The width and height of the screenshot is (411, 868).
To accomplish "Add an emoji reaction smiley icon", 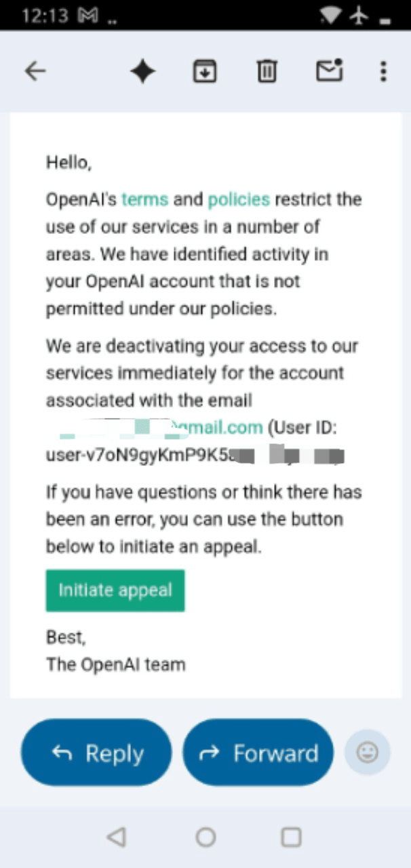I will tap(368, 753).
